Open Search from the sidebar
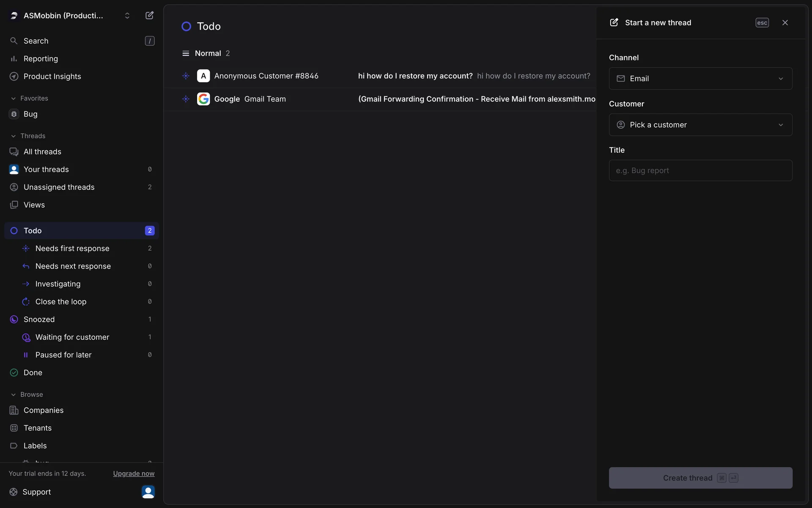812x508 pixels. pos(36,41)
